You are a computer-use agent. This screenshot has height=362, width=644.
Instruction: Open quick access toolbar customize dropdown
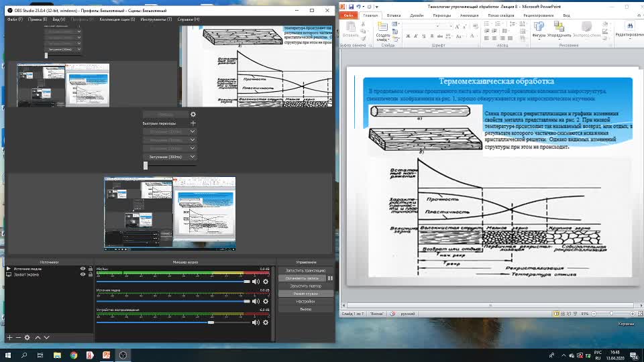pos(376,7)
